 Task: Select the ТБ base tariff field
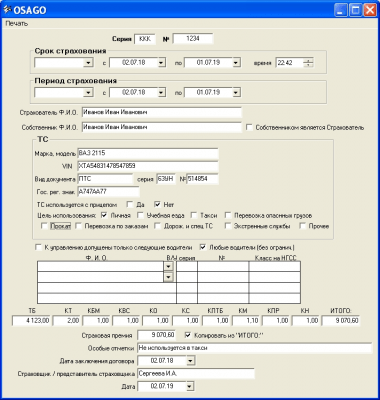pyautogui.click(x=31, y=321)
